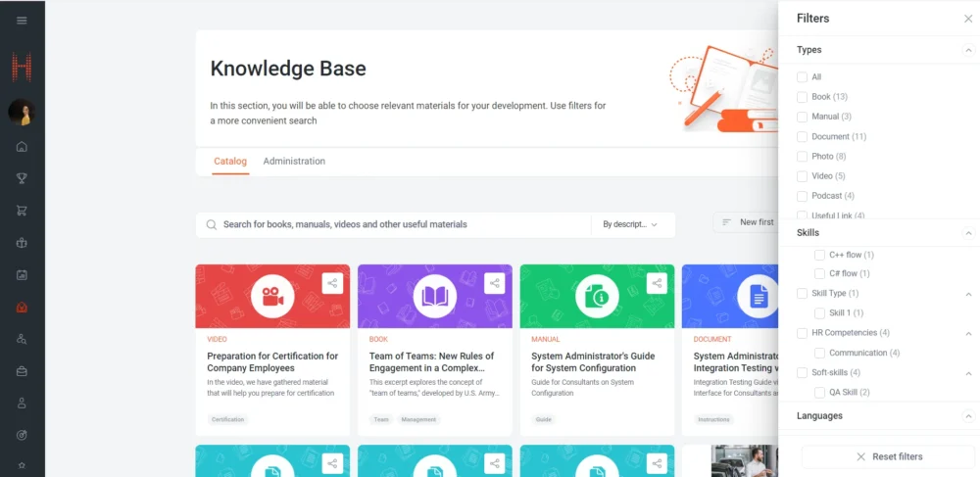Click the Reset filters button
Viewport: 980px width, 477px height.
point(888,456)
